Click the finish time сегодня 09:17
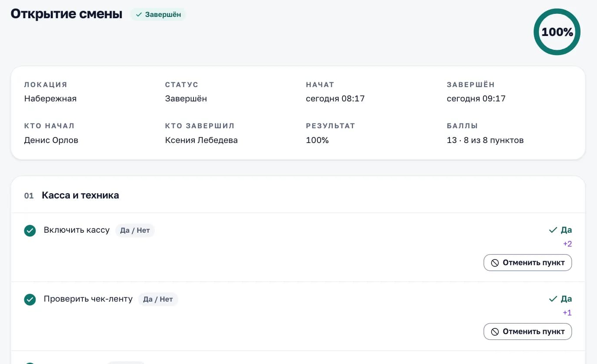This screenshot has width=597, height=364. [476, 98]
